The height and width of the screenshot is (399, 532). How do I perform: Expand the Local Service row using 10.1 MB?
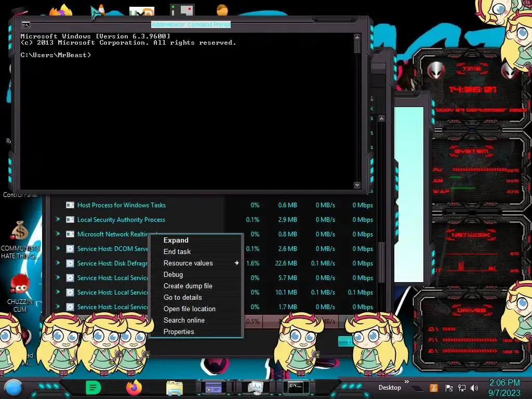[x=58, y=292]
